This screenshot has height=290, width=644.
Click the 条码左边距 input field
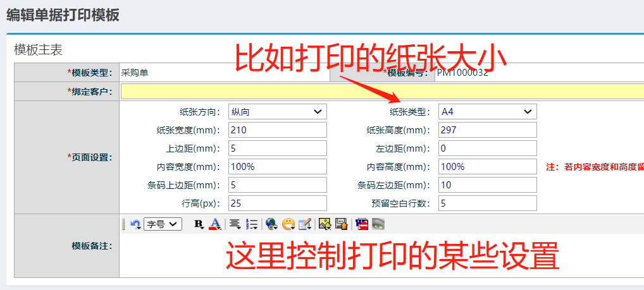click(488, 185)
